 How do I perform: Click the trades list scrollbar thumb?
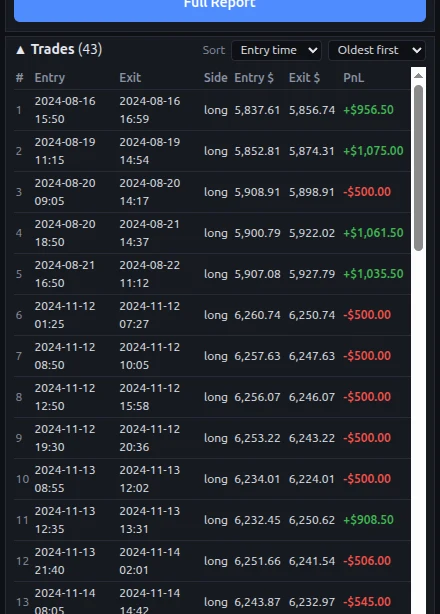pyautogui.click(x=418, y=168)
